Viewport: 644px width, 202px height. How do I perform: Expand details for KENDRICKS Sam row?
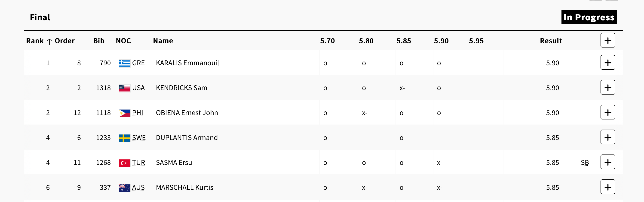(608, 87)
